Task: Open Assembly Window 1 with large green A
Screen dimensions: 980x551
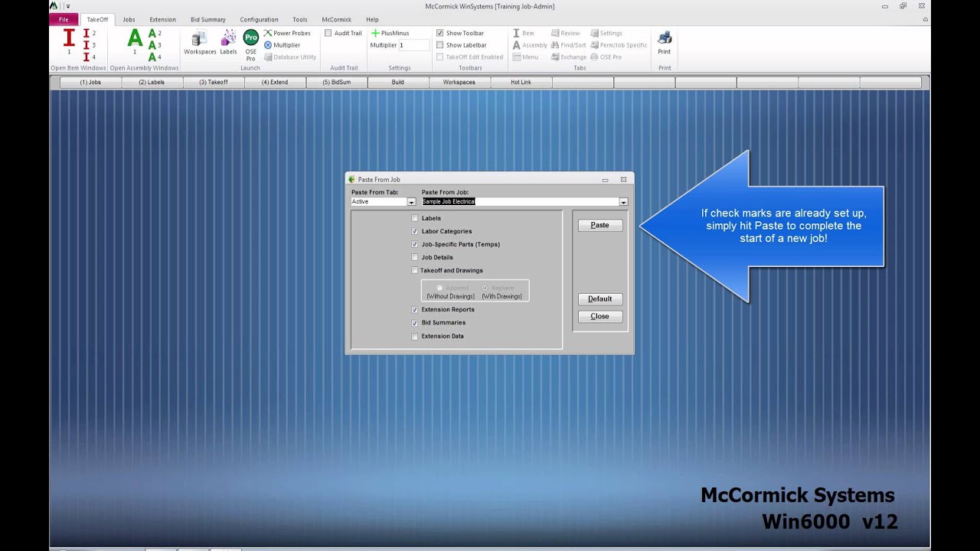Action: click(x=135, y=41)
